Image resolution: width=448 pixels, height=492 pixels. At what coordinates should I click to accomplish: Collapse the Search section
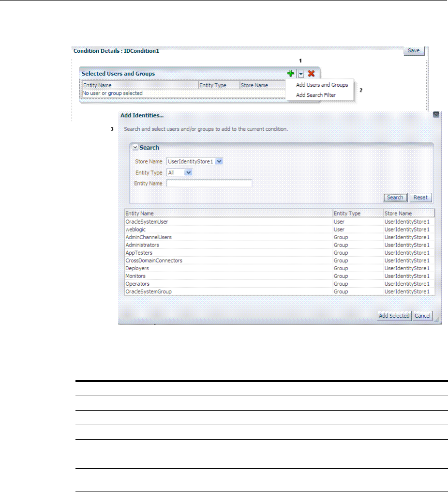point(135,147)
